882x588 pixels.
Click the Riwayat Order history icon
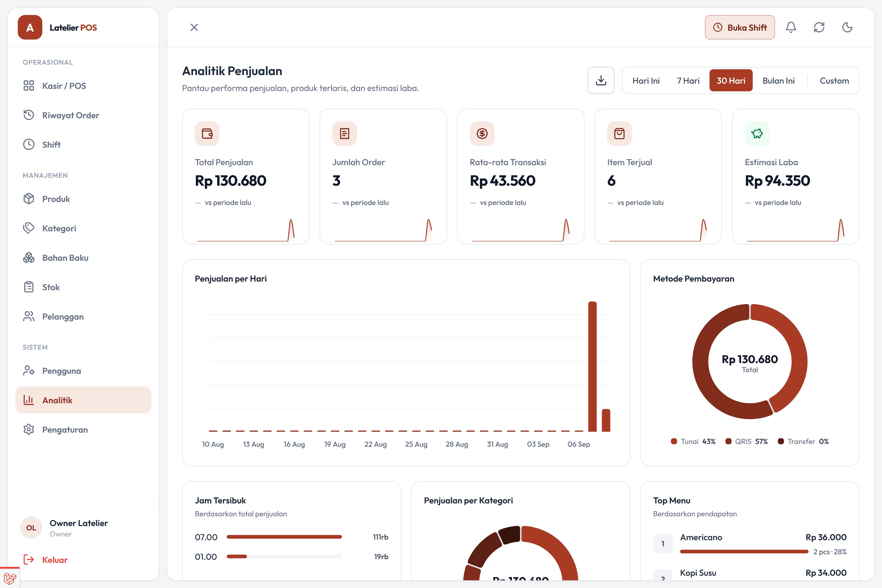[29, 115]
